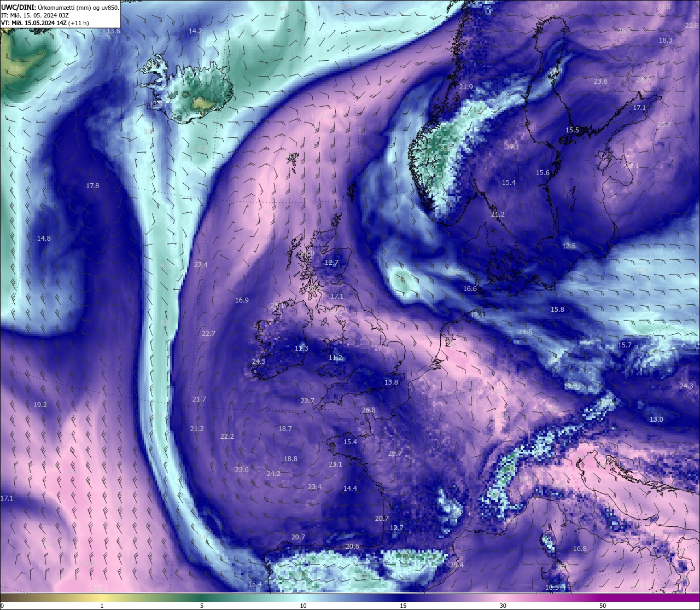Image resolution: width=700 pixels, height=610 pixels.
Task: Click the map value '23.1'
Action: click(335, 464)
